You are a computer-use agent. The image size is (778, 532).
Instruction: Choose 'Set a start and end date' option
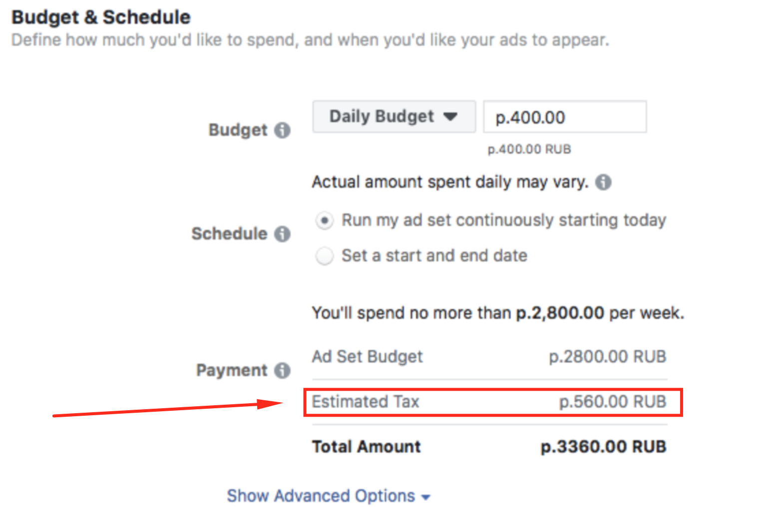325,256
